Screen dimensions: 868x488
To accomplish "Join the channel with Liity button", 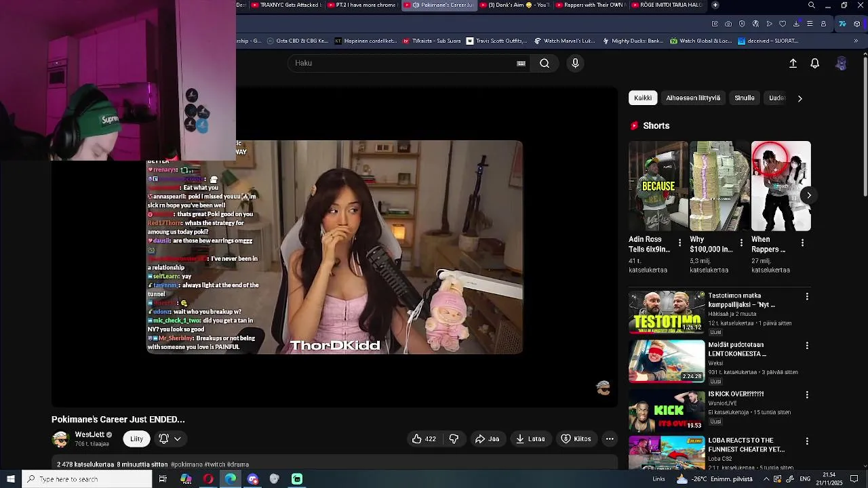I will pos(136,439).
